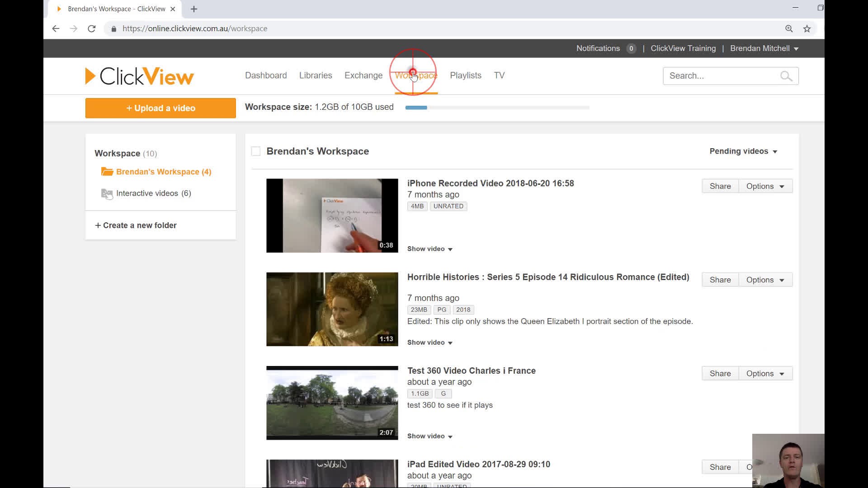This screenshot has width=868, height=488.
Task: Expand Show video under Test 360 Video
Action: 430,436
